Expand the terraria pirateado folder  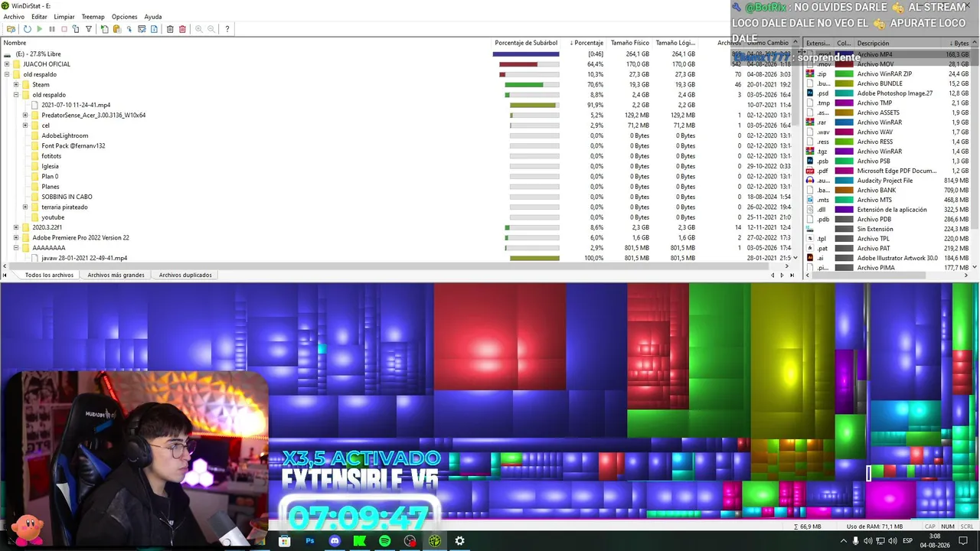25,207
